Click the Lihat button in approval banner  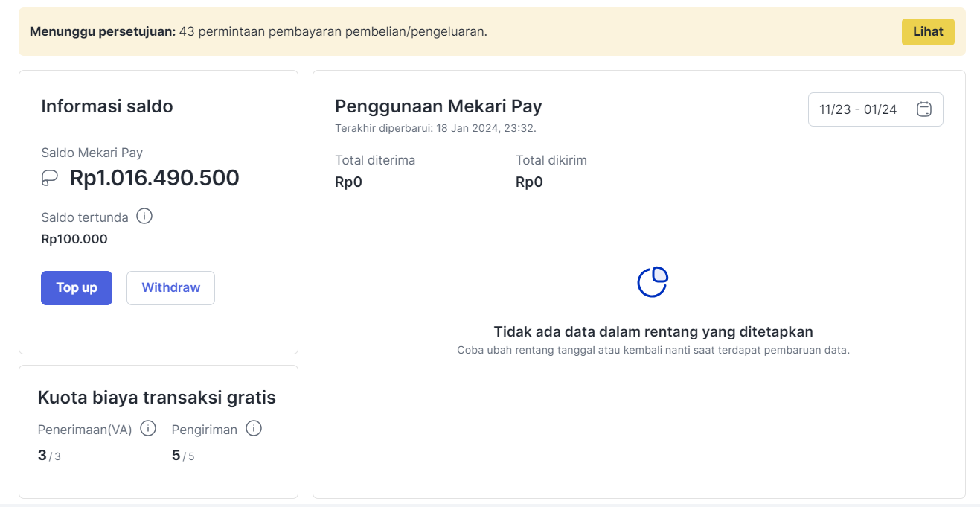(x=928, y=32)
